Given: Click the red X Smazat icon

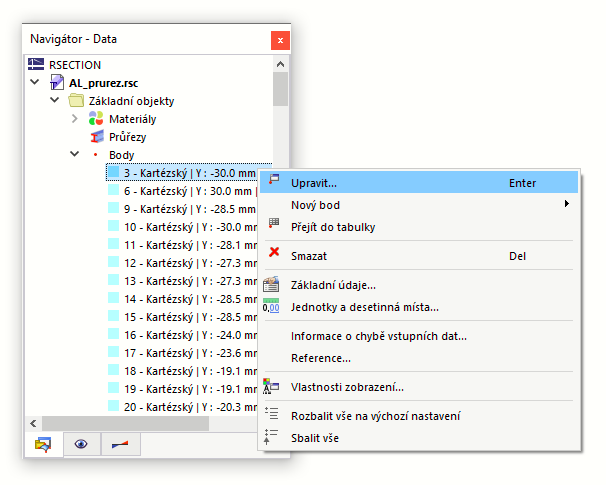Looking at the screenshot, I should point(274,252).
